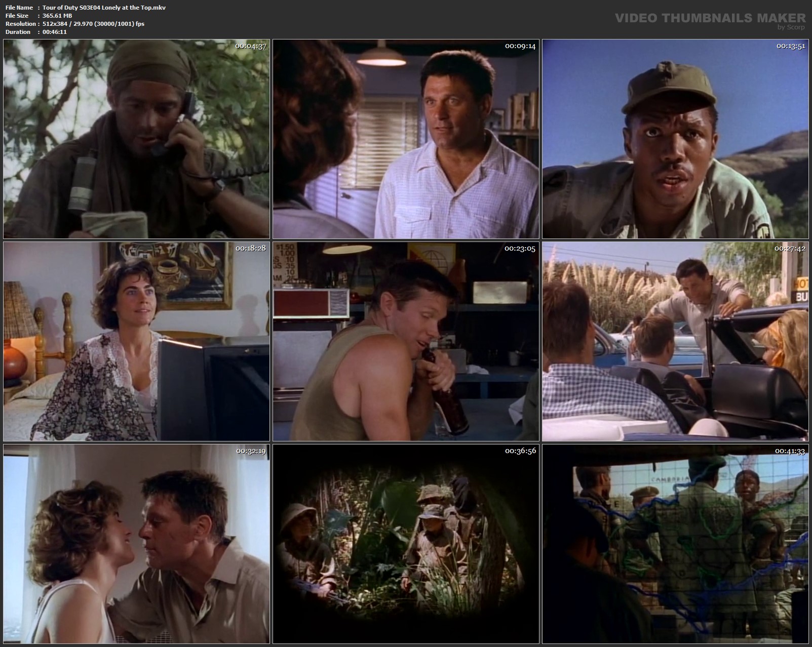This screenshot has height=647, width=812.
Task: Select the thumbnail at 00:41:33
Action: [x=675, y=544]
